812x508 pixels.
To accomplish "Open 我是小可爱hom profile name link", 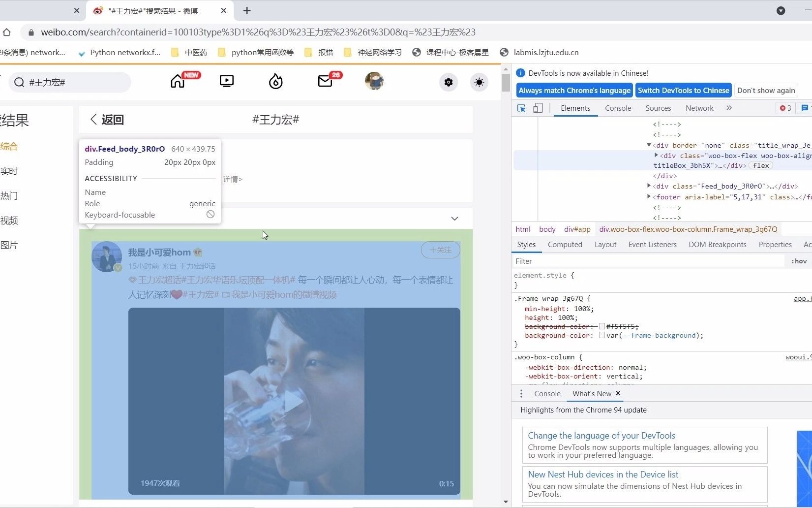I will tap(159, 253).
